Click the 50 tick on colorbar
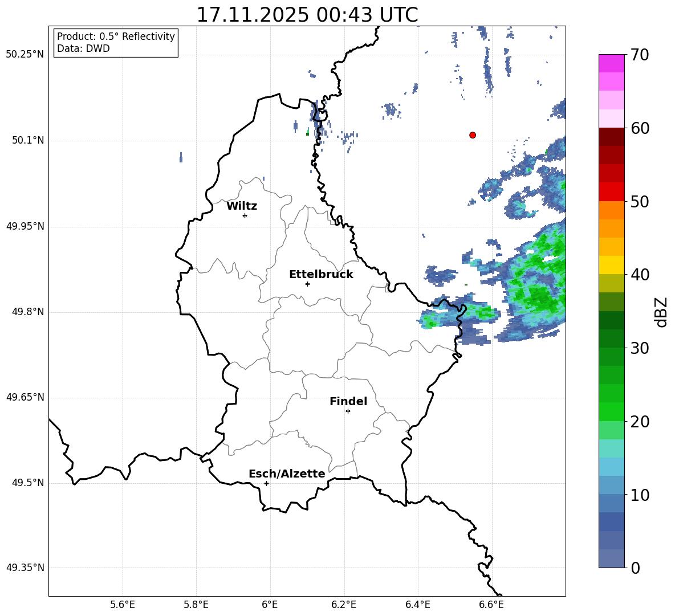 [x=640, y=201]
